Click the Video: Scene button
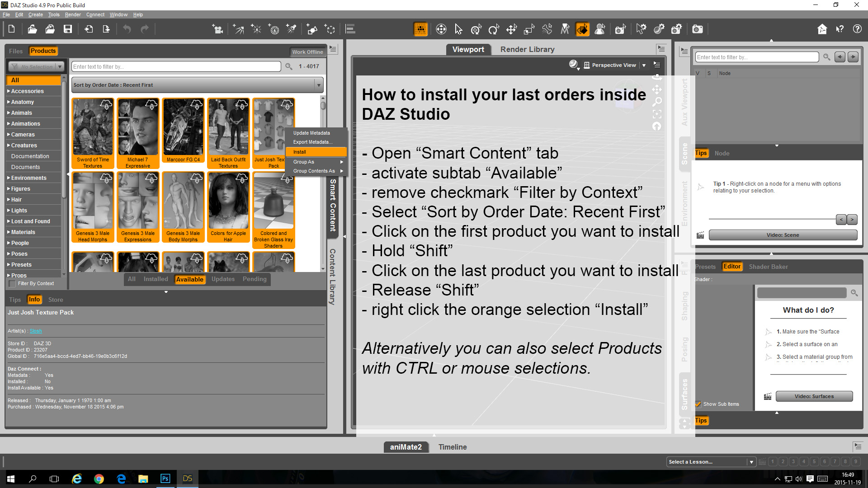This screenshot has width=868, height=488. point(783,235)
